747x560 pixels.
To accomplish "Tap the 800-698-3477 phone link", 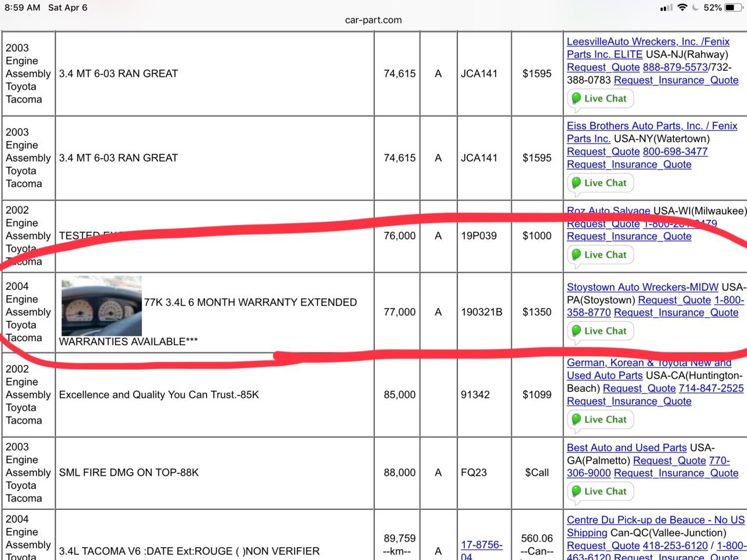I will point(675,151).
